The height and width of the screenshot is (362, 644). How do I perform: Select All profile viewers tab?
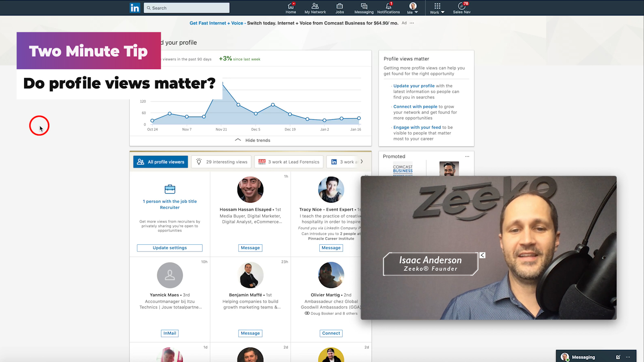pos(161,162)
